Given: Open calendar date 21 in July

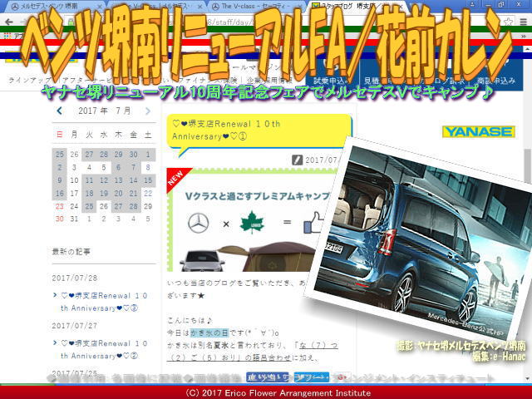Looking at the screenshot, I should coord(133,194).
